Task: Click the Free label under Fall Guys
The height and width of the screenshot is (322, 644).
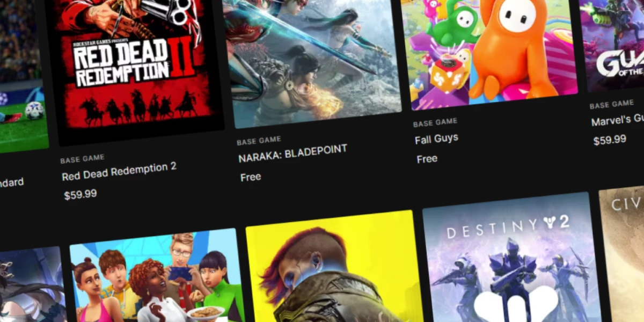Action: [427, 159]
